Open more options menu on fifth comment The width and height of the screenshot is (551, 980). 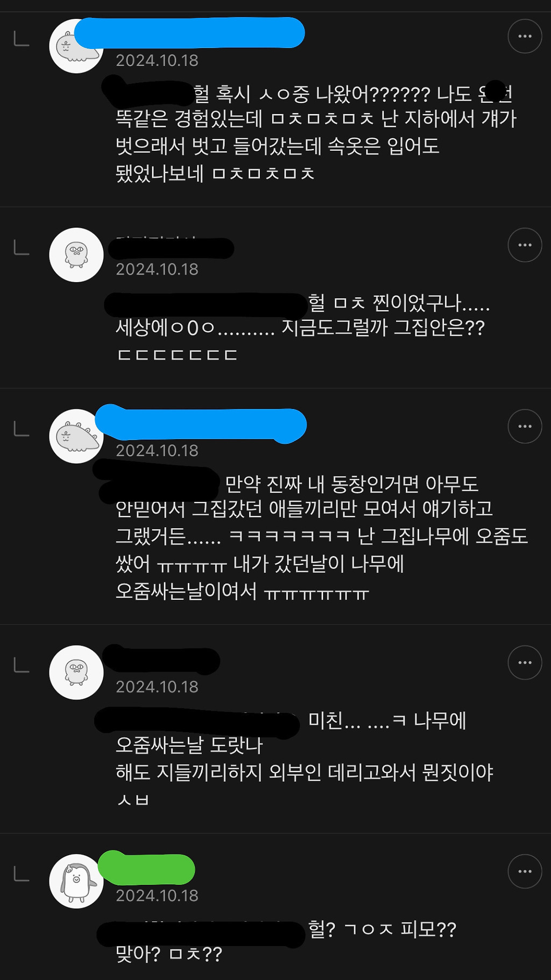tap(525, 871)
